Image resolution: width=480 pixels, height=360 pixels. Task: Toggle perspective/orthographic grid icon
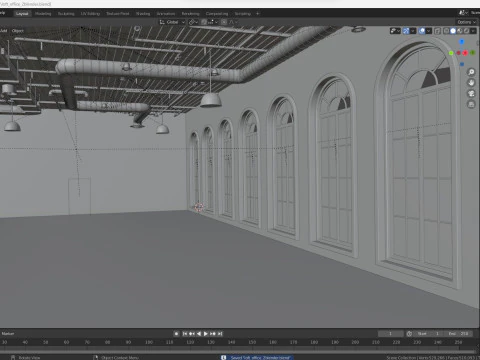coord(471,105)
